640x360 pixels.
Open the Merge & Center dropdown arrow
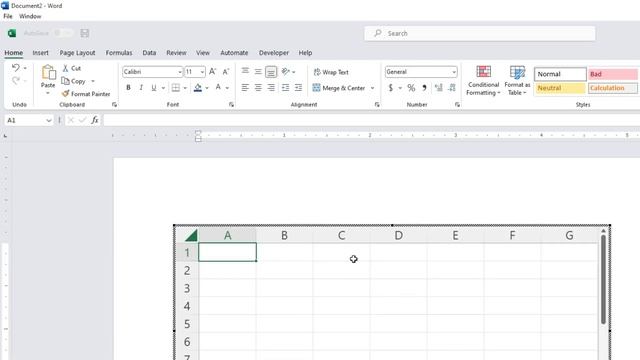pyautogui.click(x=372, y=88)
